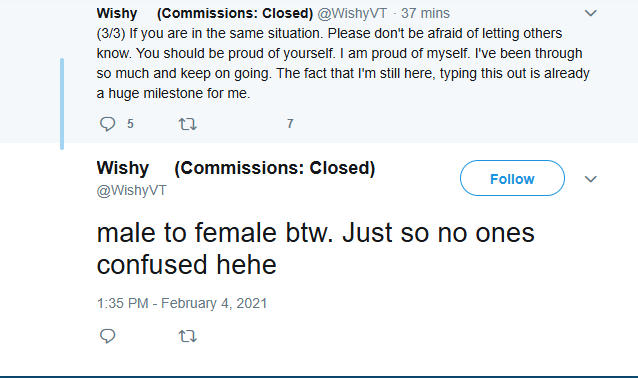Retweet the (3/3) thread tweet

[188, 124]
